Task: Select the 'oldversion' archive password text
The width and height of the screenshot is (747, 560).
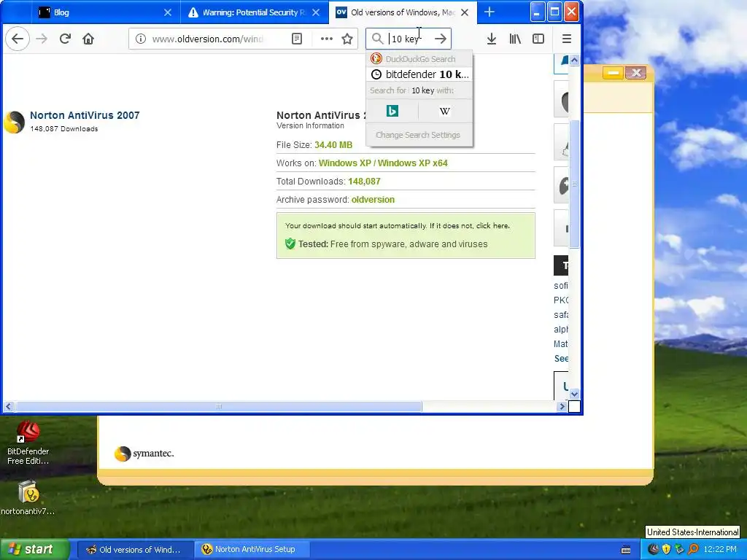Action: [x=373, y=200]
